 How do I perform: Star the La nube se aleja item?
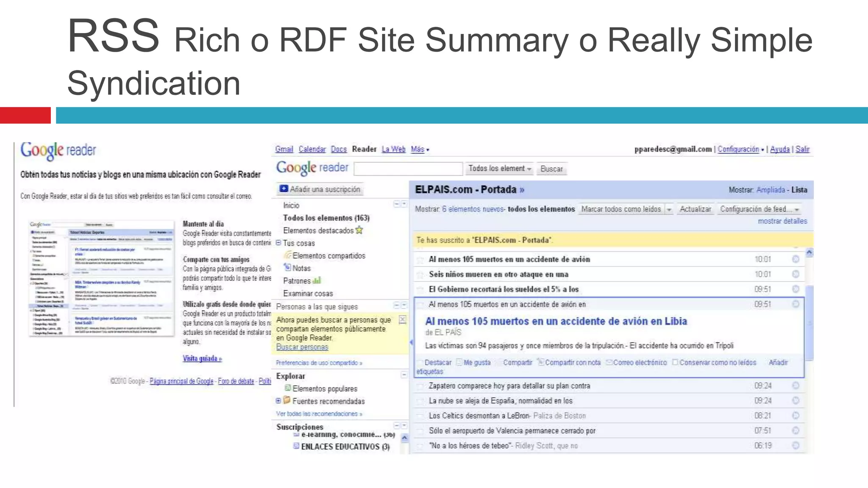point(420,401)
